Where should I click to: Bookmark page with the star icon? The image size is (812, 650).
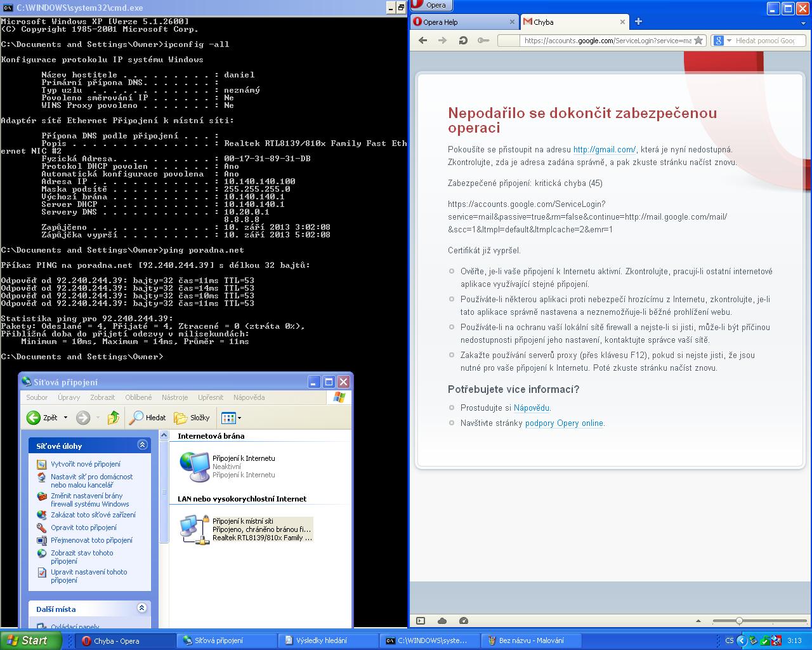[x=698, y=40]
